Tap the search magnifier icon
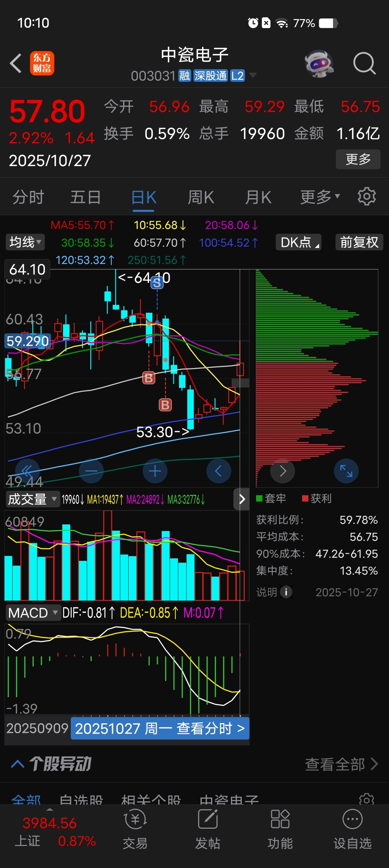389x868 pixels. click(365, 63)
